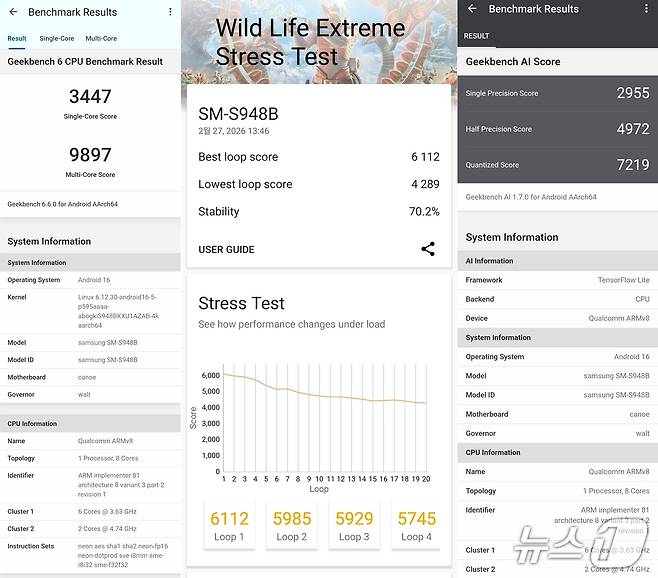Select Loop 3 score card 5929
Viewport: 658px width, 578px height.
click(354, 525)
